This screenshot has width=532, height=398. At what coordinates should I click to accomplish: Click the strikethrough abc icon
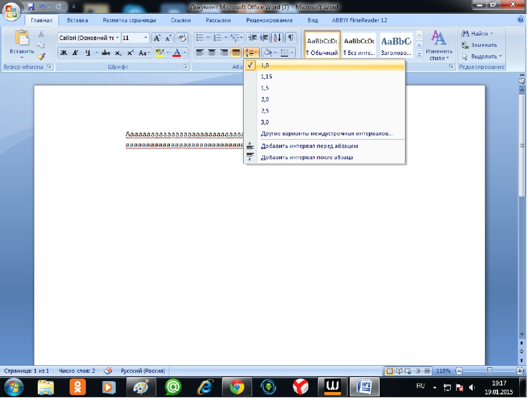point(106,53)
